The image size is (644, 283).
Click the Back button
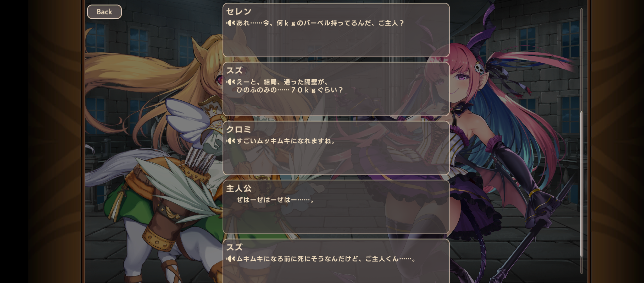point(104,12)
